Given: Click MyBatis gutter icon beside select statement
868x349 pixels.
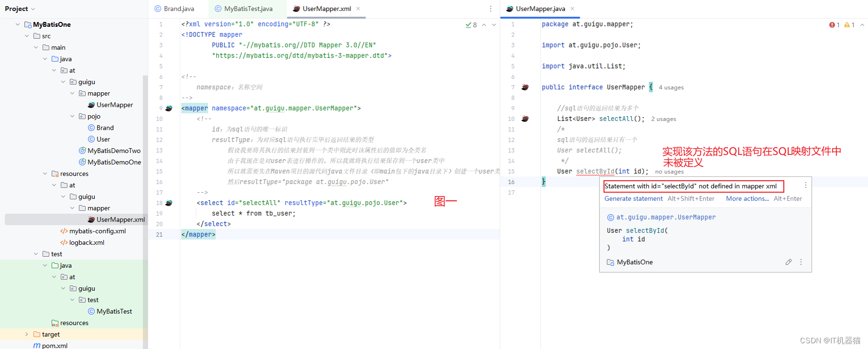Looking at the screenshot, I should point(169,203).
